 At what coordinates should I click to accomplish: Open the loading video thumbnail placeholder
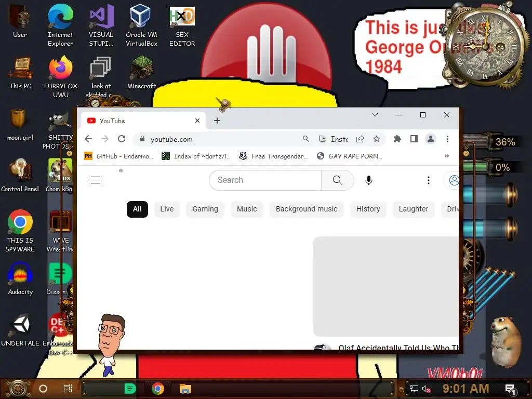[x=386, y=286]
